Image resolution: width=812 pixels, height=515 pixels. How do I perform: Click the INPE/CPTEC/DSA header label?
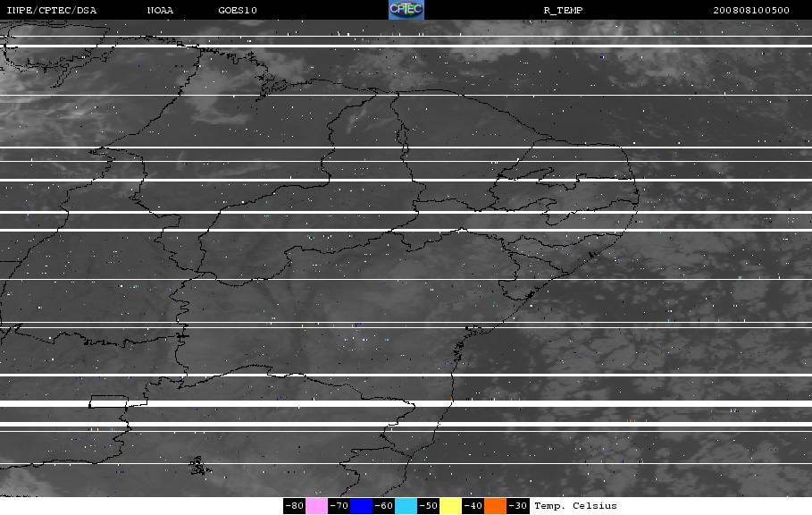[51, 11]
